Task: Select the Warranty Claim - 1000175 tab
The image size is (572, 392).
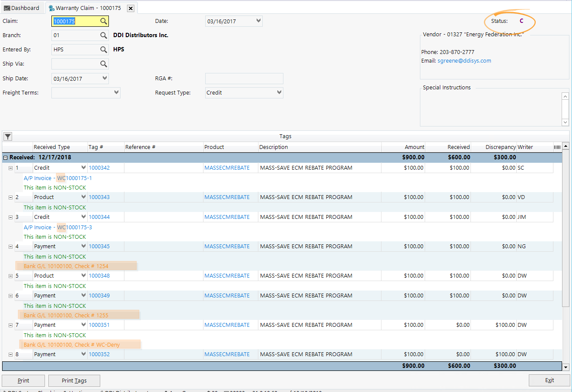Action: 86,7
